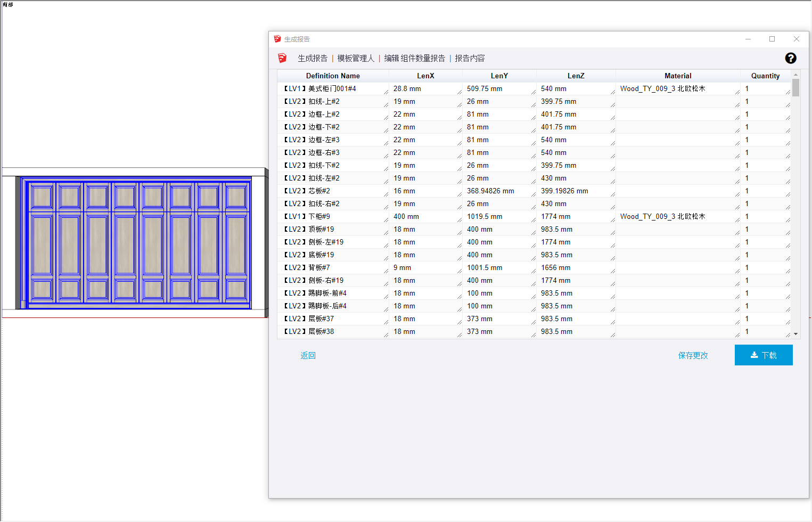Click the Material column header
The height and width of the screenshot is (522, 812).
click(x=678, y=76)
